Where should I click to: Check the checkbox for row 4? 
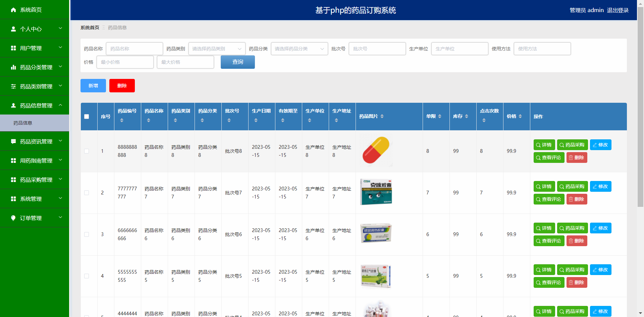(87, 276)
